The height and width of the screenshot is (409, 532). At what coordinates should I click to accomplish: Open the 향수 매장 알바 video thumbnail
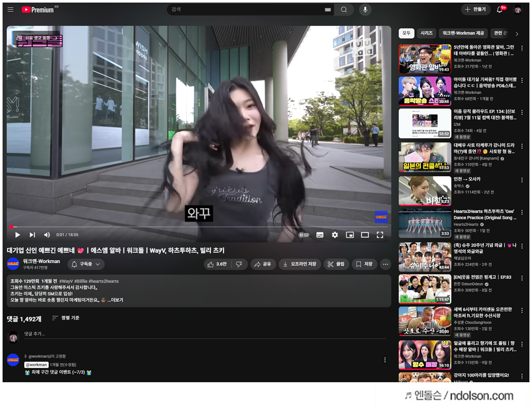(x=425, y=355)
